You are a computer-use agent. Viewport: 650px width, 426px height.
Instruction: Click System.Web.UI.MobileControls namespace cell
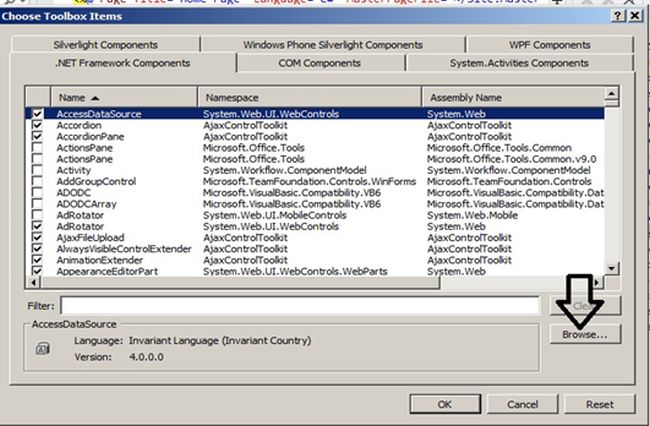coord(274,215)
